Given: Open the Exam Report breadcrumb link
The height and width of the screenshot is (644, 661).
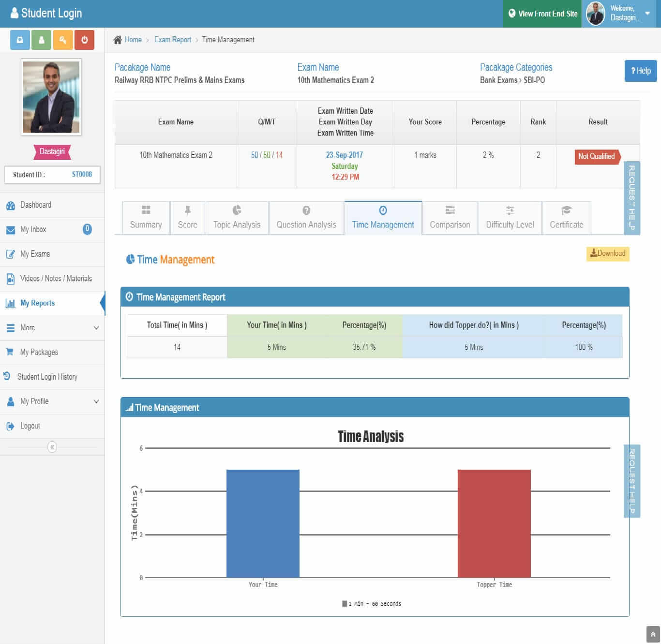Looking at the screenshot, I should (172, 40).
